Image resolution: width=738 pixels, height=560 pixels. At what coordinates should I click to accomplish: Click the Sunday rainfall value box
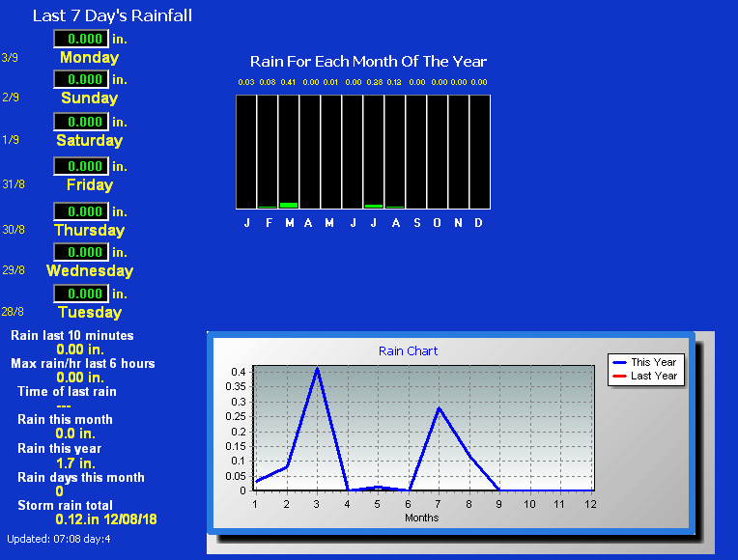(x=80, y=79)
